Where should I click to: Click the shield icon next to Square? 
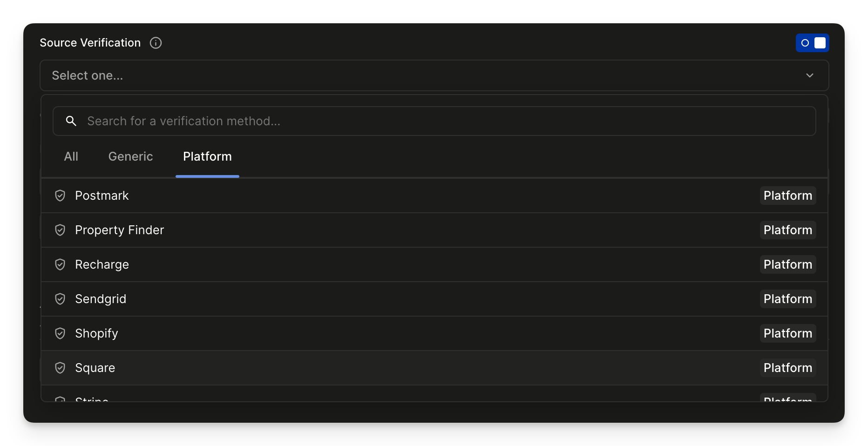click(60, 368)
